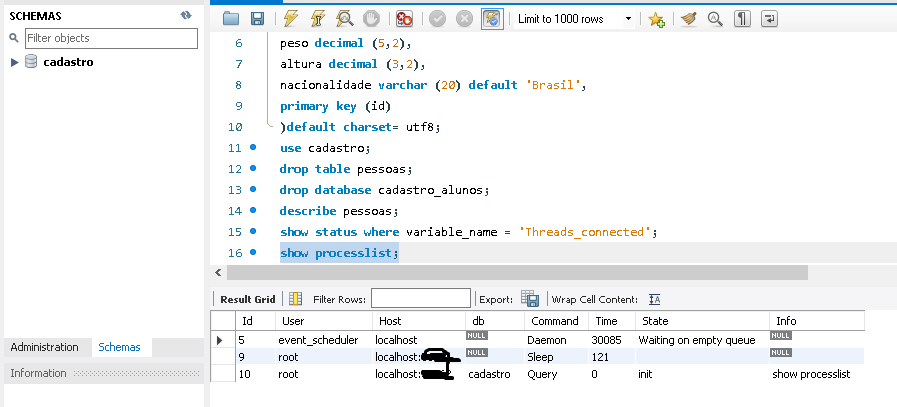Screen dimensions: 897x407
Task: Sort by the Command column header
Action: point(557,321)
